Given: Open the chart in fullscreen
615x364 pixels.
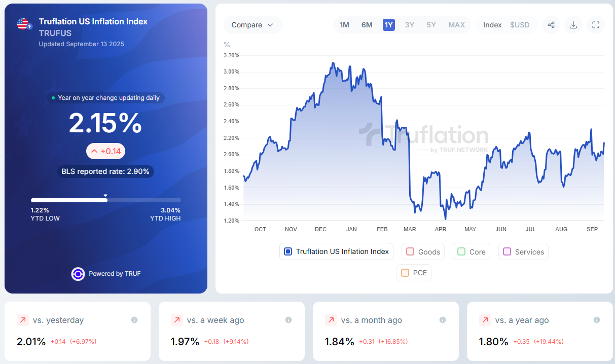Looking at the screenshot, I should click(596, 25).
